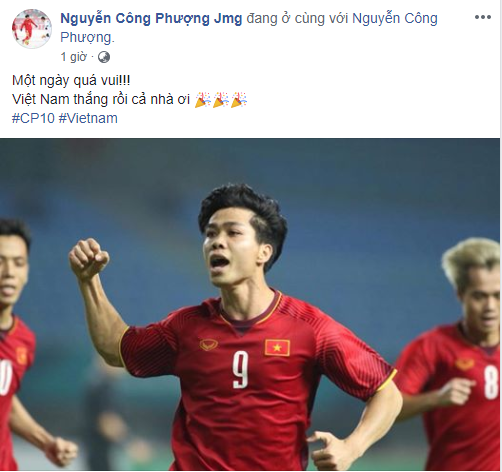Click the Grand Sport logo on jersey 9
This screenshot has width=502, height=472.
[209, 344]
